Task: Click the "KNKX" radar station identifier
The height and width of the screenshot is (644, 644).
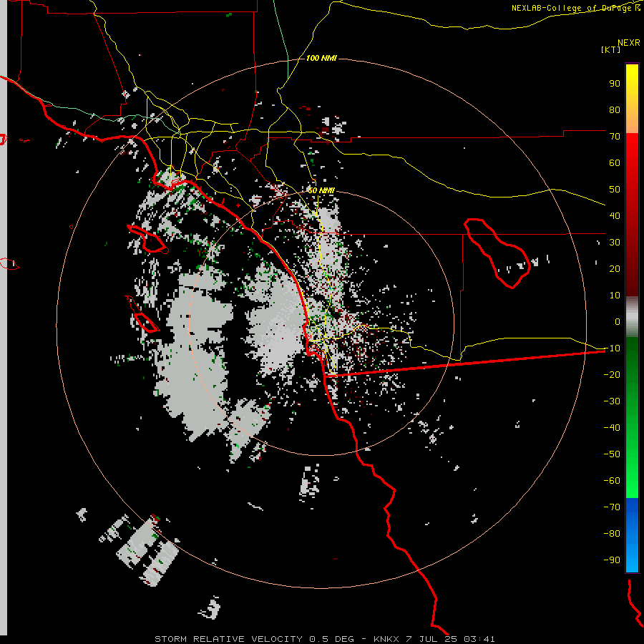Action: (x=386, y=639)
